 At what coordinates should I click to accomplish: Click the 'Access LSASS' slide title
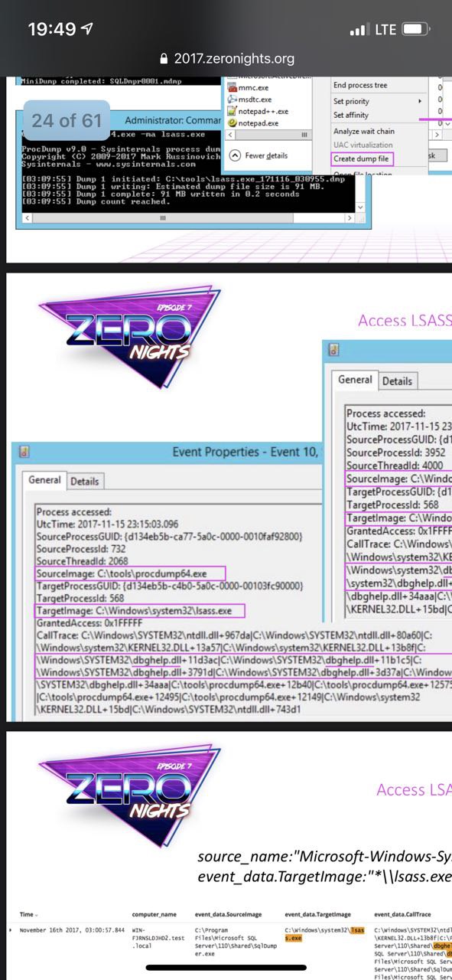(x=405, y=320)
